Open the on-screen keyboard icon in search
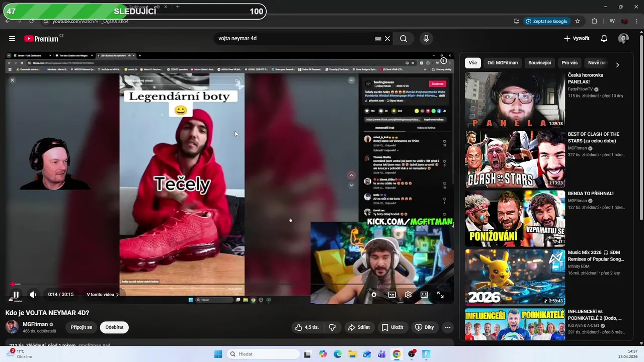Image resolution: width=644 pixels, height=362 pixels. pos(378,39)
